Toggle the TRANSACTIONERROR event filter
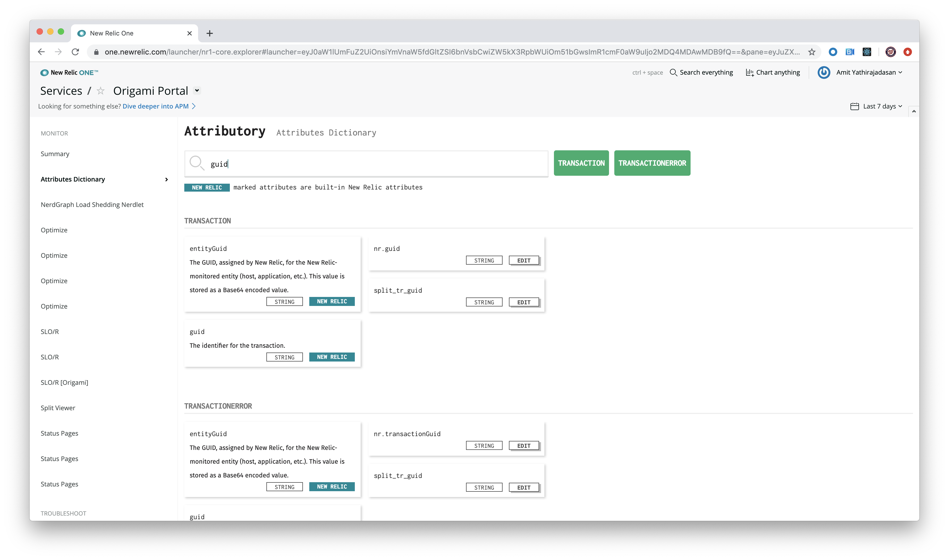 [x=652, y=163]
